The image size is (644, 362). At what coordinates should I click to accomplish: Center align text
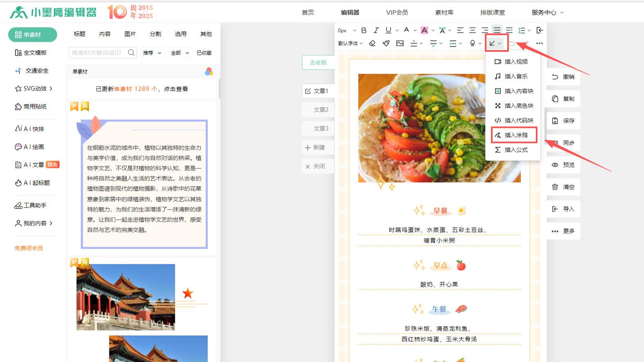click(472, 30)
